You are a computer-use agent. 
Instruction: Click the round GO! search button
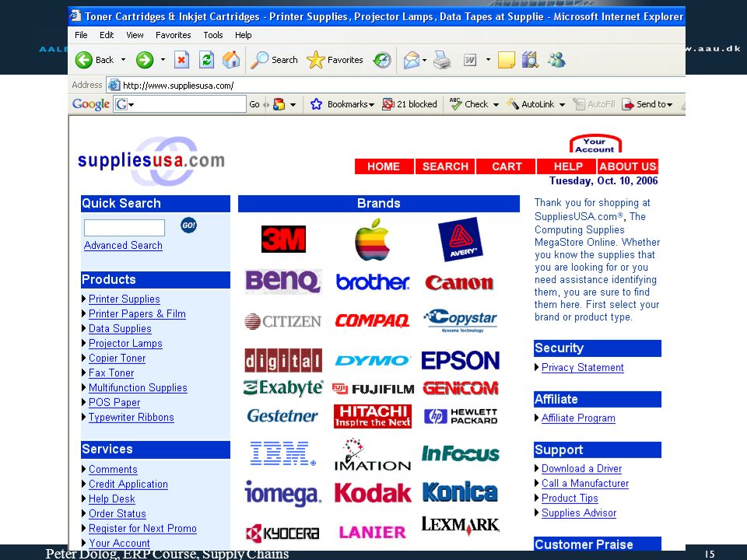pyautogui.click(x=188, y=226)
